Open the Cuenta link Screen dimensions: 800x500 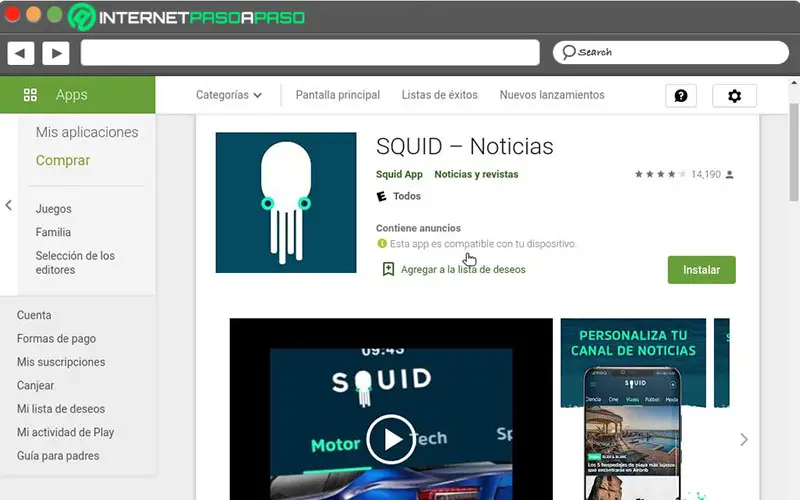(x=34, y=315)
